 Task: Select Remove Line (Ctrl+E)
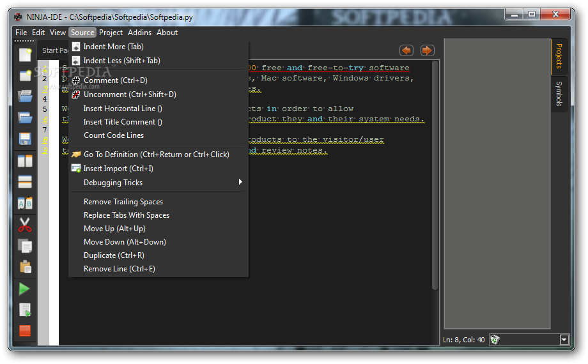click(x=159, y=269)
